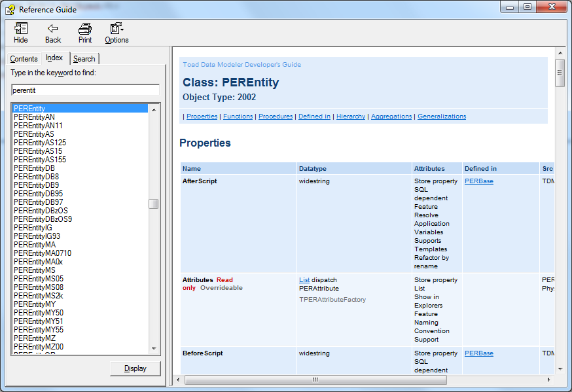Screen dimensions: 572x392
Task: Click index list scroll up arrow
Action: pos(154,109)
